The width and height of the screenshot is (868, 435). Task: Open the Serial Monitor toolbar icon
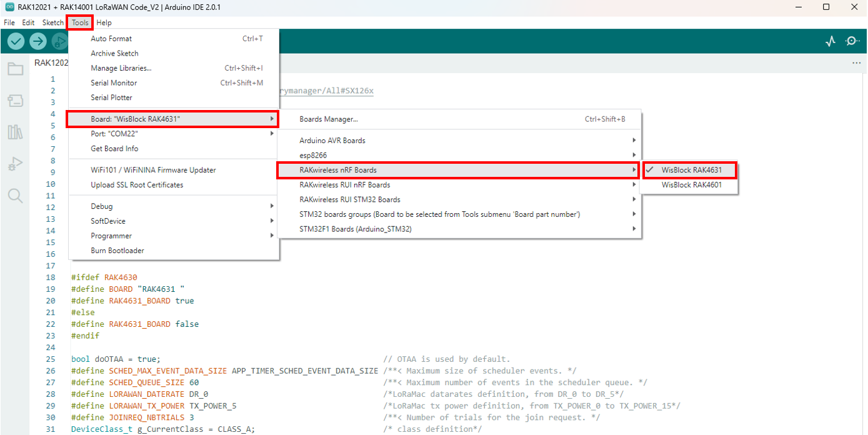[852, 41]
